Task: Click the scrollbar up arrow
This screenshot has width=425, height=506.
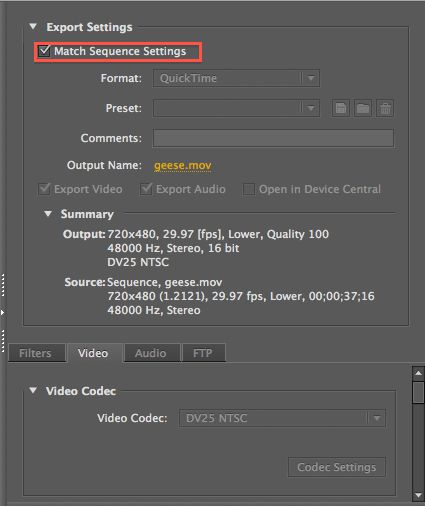Action: click(418, 373)
